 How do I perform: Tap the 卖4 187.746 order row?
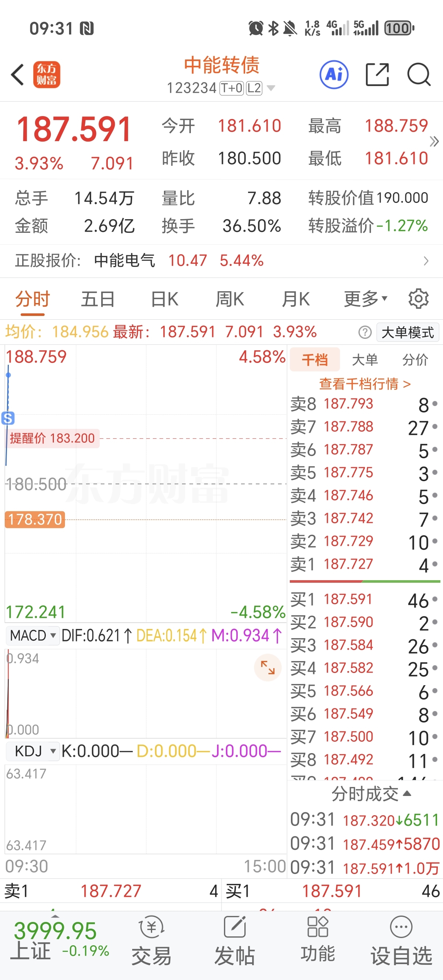[364, 496]
